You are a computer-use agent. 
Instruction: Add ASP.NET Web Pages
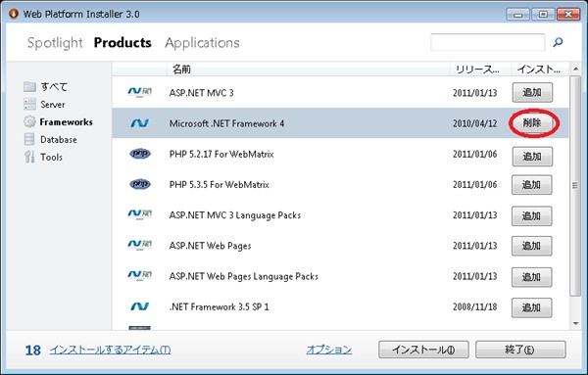point(532,246)
